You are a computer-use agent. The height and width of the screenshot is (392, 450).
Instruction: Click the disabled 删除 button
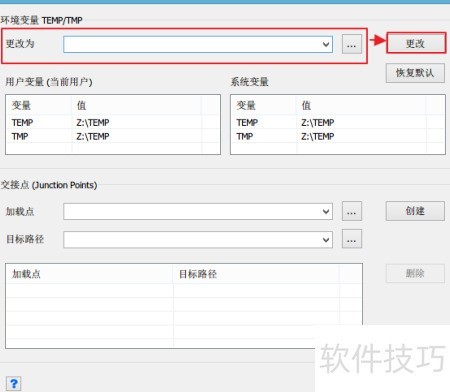point(415,273)
